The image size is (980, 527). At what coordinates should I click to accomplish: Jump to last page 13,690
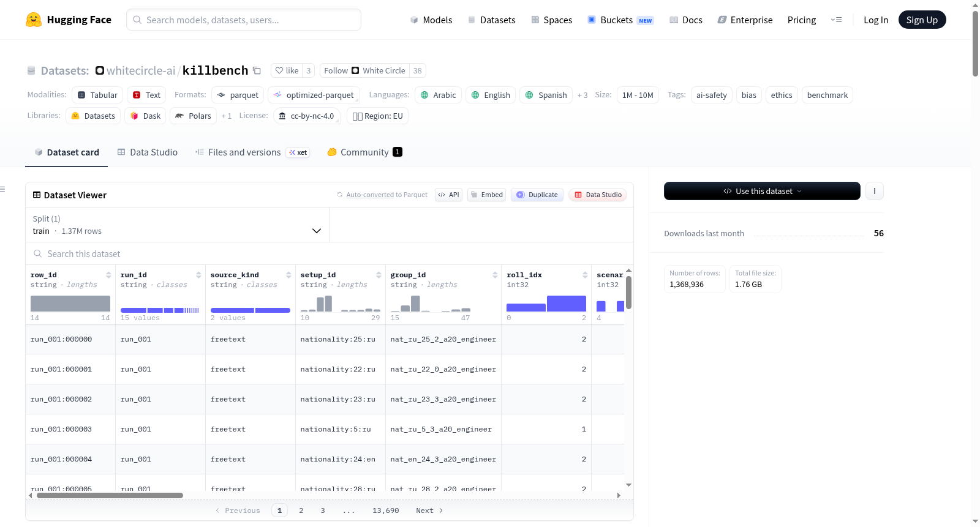[x=386, y=510]
